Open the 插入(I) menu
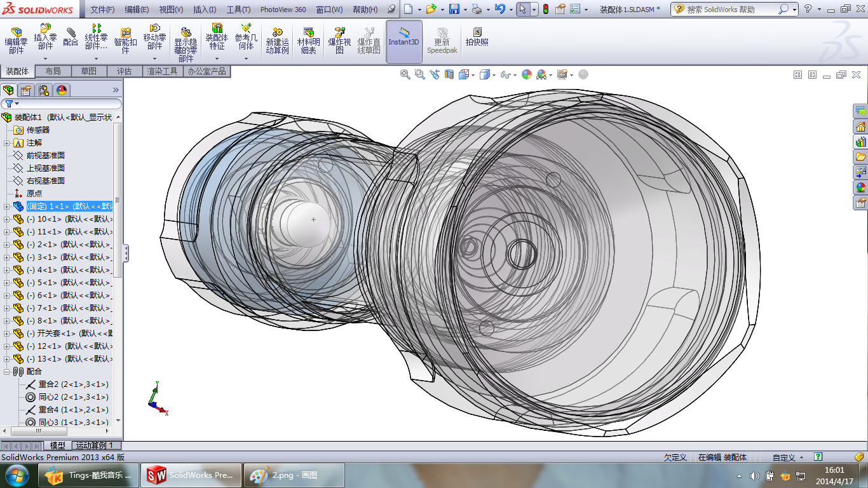This screenshot has width=868, height=488. tap(205, 10)
